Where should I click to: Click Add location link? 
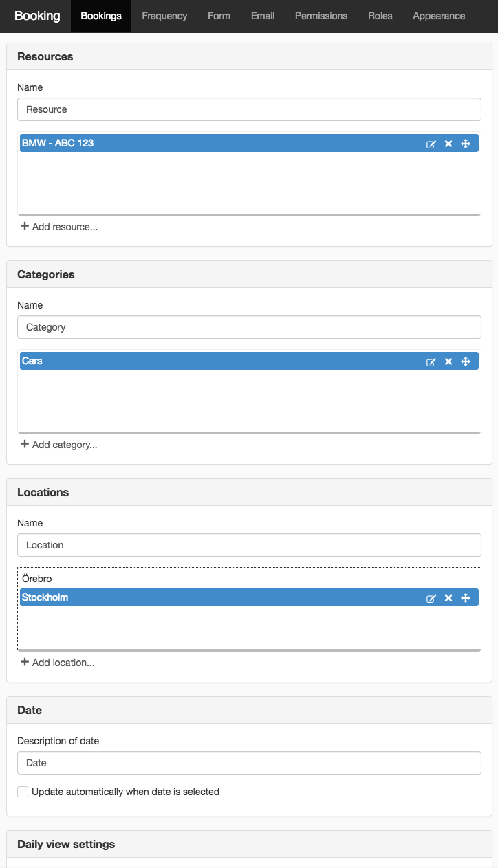tap(58, 663)
